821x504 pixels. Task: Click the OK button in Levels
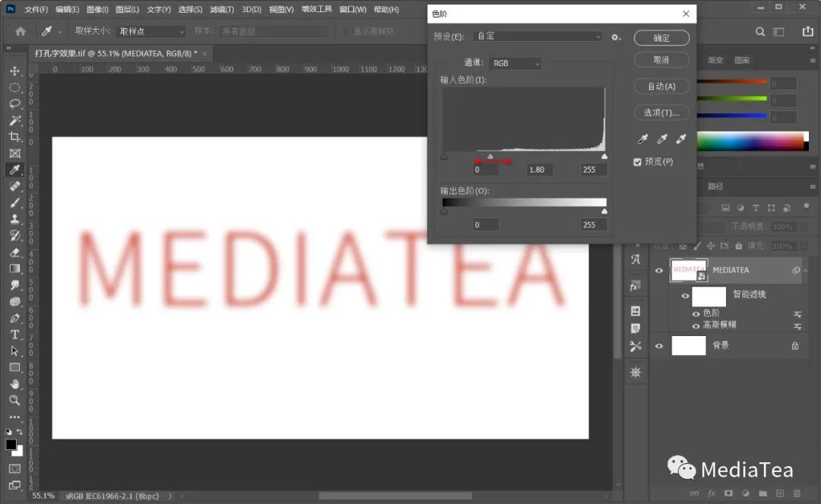coord(661,38)
